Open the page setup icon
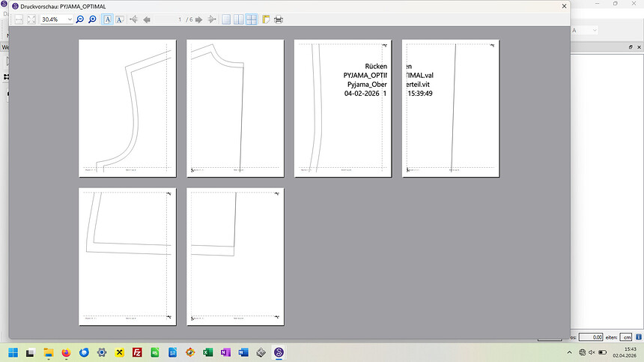This screenshot has width=644, height=362. 266,19
